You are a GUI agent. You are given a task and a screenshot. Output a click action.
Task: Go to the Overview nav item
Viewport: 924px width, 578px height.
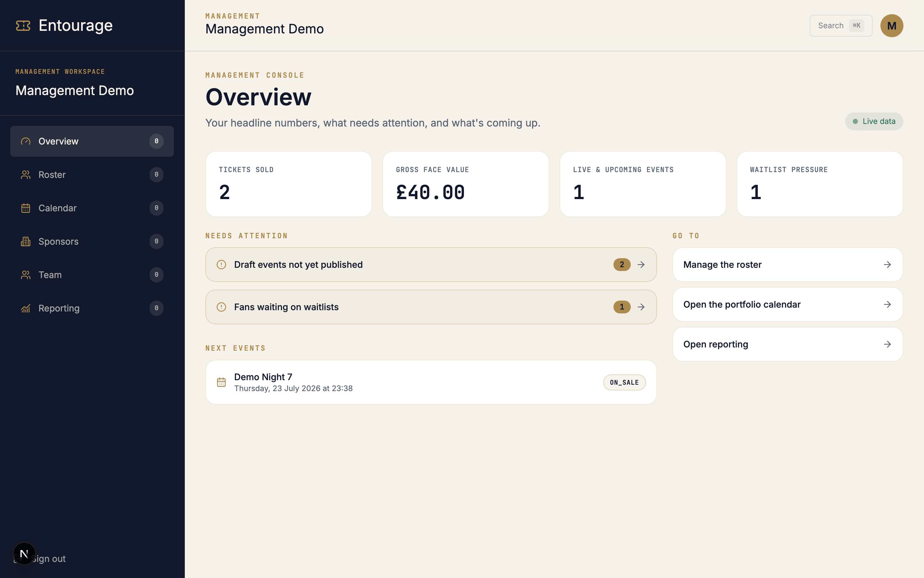[x=92, y=141]
